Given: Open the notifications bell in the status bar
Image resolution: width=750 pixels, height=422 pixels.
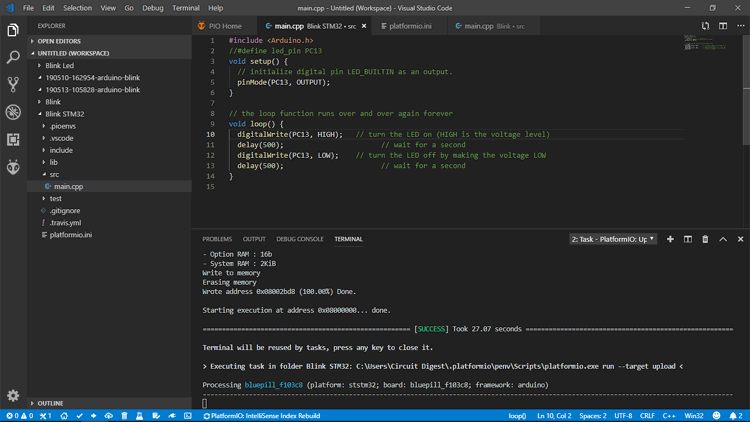Looking at the screenshot, I should pos(736,416).
